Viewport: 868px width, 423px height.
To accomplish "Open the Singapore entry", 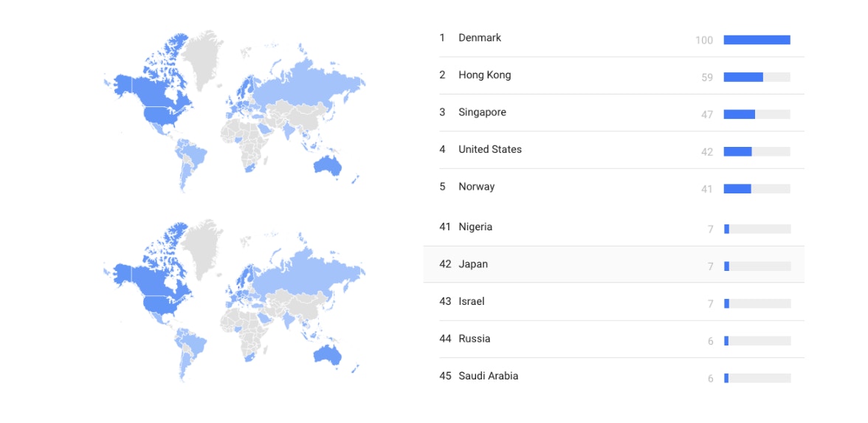I will click(482, 113).
